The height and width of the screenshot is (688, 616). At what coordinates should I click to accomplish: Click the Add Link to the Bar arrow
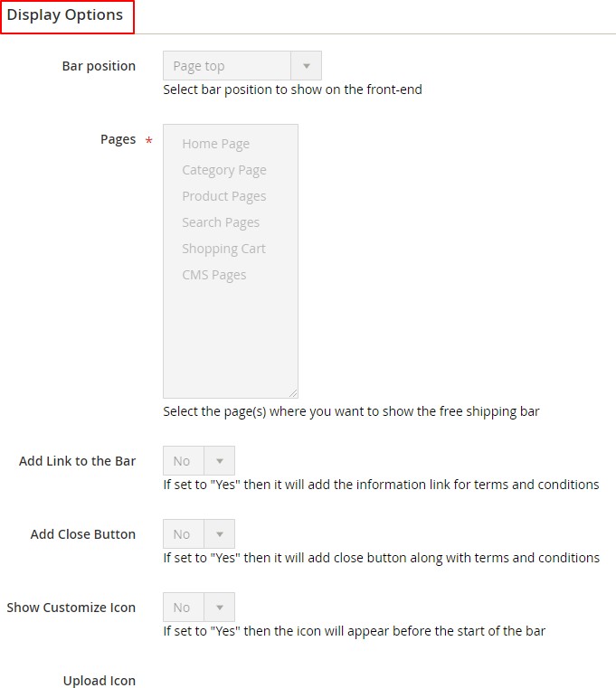(220, 461)
